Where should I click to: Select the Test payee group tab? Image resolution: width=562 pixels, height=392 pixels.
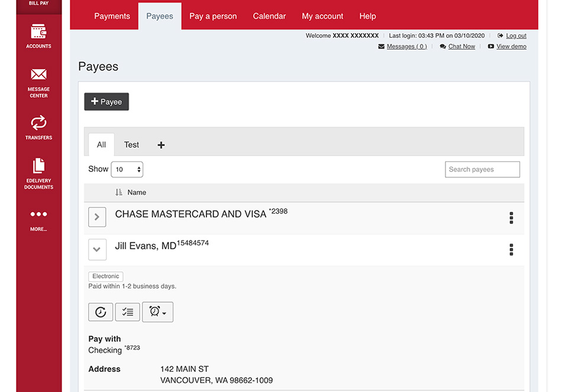click(131, 145)
